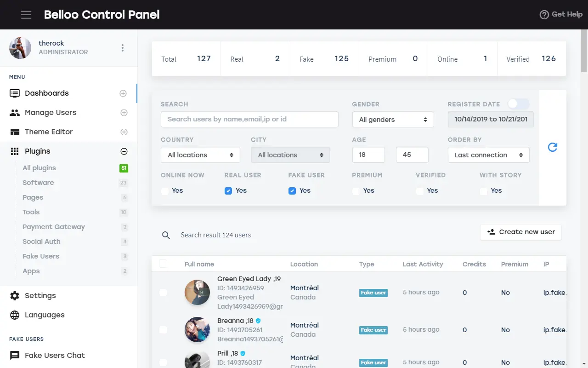The width and height of the screenshot is (588, 368).
Task: Check the Online Now Yes checkbox
Action: point(164,191)
